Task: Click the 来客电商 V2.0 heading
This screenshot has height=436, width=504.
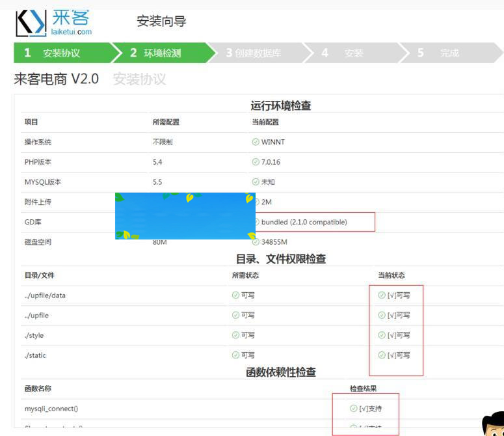Action: click(x=57, y=79)
